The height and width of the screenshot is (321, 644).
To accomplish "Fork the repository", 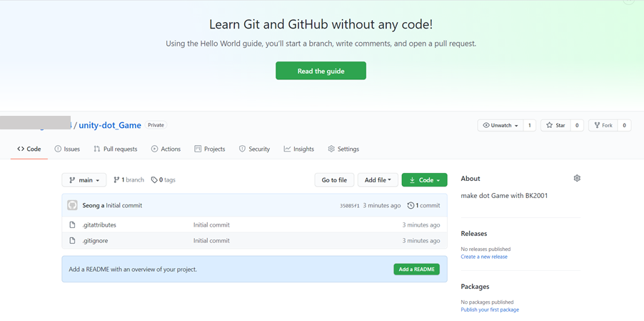I will pos(603,125).
